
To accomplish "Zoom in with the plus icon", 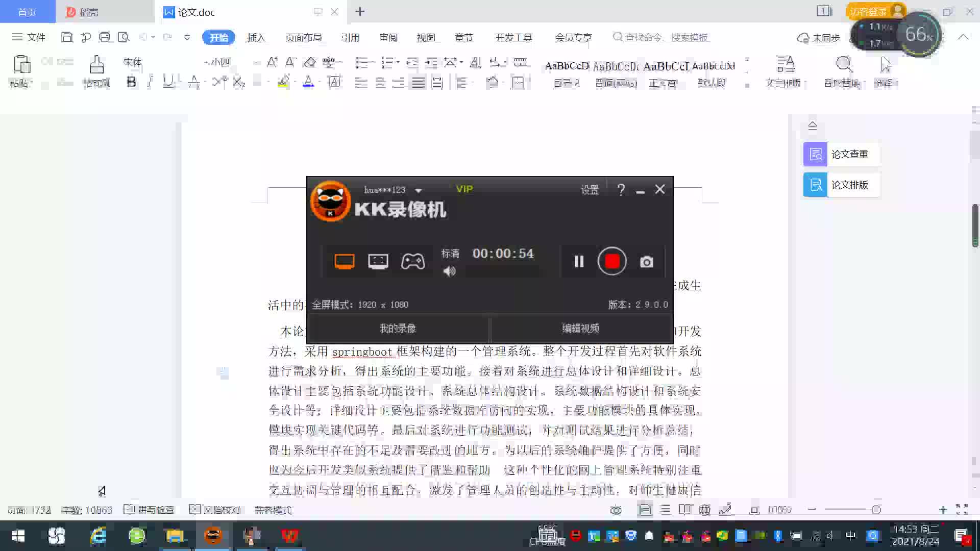I will [943, 510].
